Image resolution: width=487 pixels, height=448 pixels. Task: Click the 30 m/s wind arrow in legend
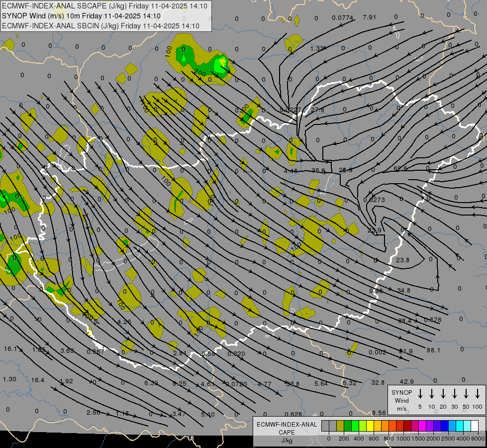(454, 394)
